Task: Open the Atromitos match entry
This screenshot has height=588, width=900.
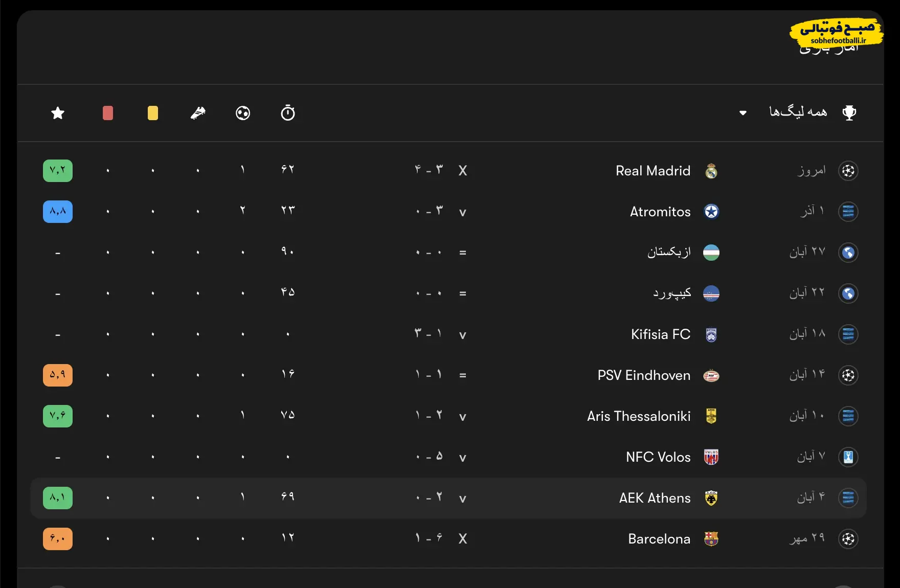Action: 660,212
